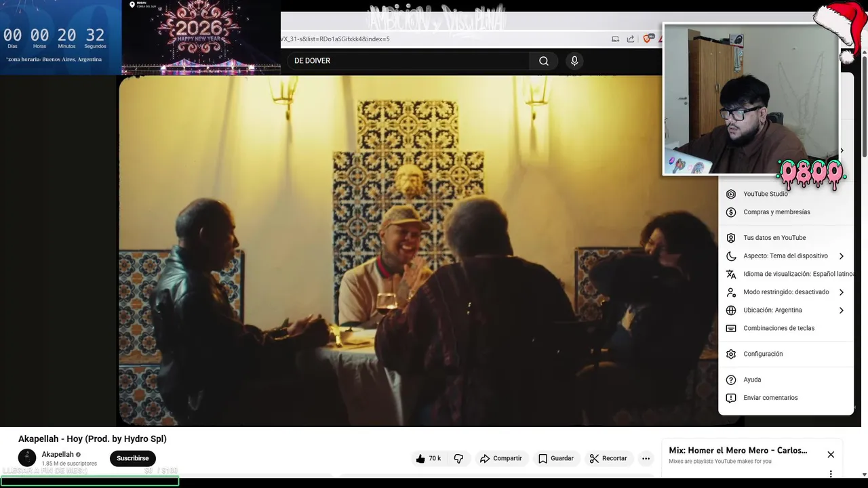The image size is (868, 488).
Task: Open Tus datos en YouTube
Action: point(786,238)
